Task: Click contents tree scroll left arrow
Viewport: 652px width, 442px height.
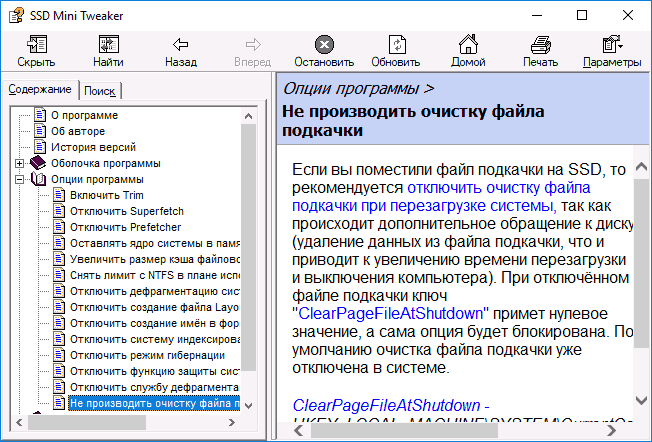Action: pos(19,422)
